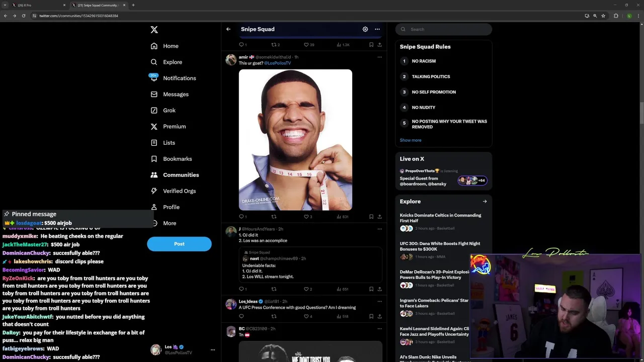Open the Home page
Viewport: 644px width, 362px height.
[165, 46]
